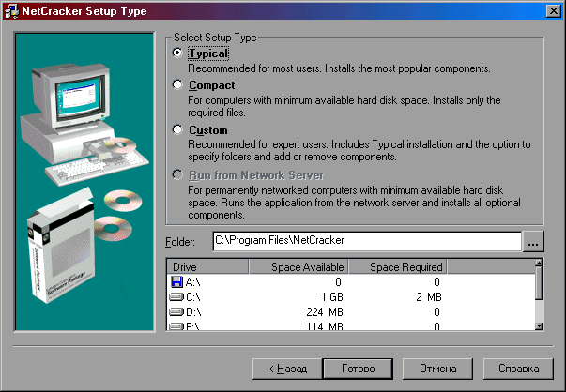Viewport: 566px width, 392px height.
Task: Click the 2 MB space required value
Action: (429, 296)
